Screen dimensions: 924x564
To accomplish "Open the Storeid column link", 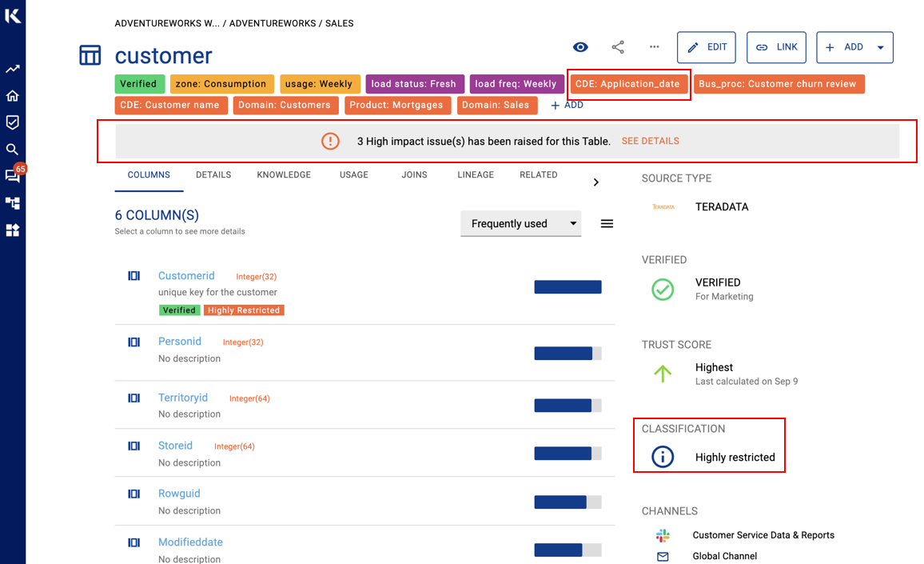I will pyautogui.click(x=175, y=446).
